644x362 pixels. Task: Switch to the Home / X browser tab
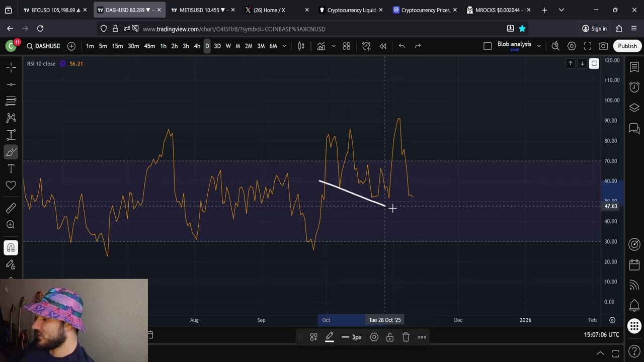[x=277, y=10]
